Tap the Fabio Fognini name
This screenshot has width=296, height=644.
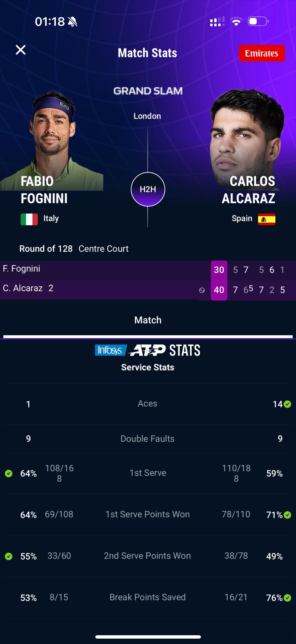(x=44, y=190)
